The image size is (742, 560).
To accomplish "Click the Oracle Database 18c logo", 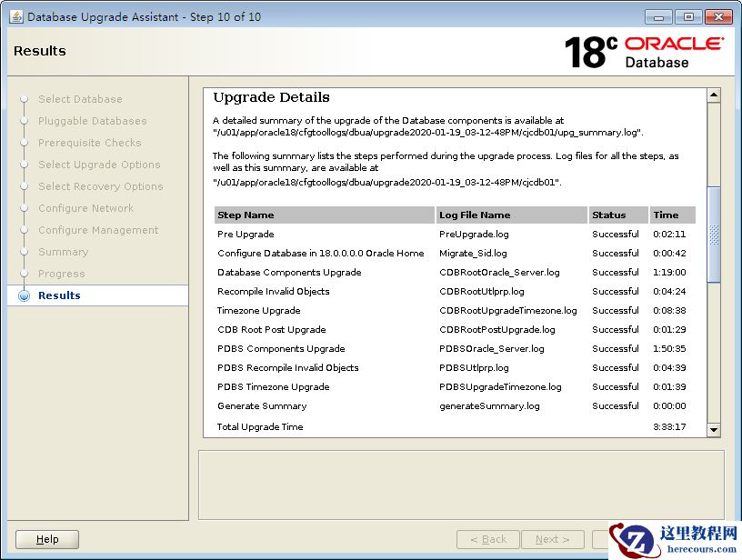I will 644,52.
